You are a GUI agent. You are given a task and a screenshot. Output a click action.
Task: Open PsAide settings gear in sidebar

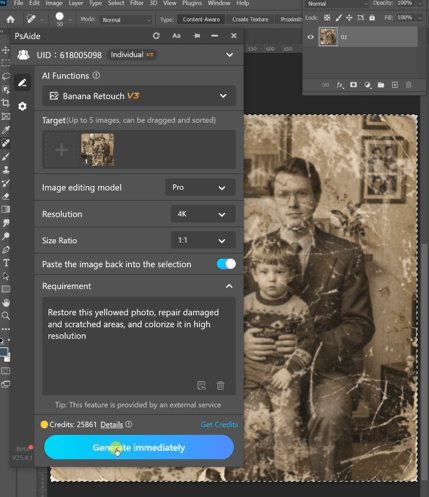point(22,106)
